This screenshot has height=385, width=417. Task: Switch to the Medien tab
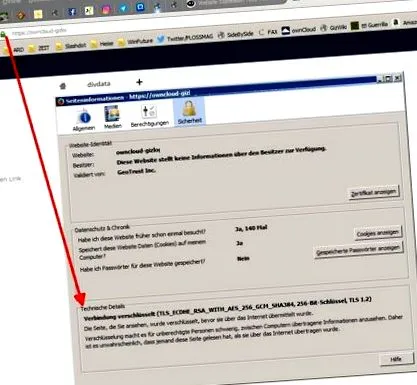[113, 117]
